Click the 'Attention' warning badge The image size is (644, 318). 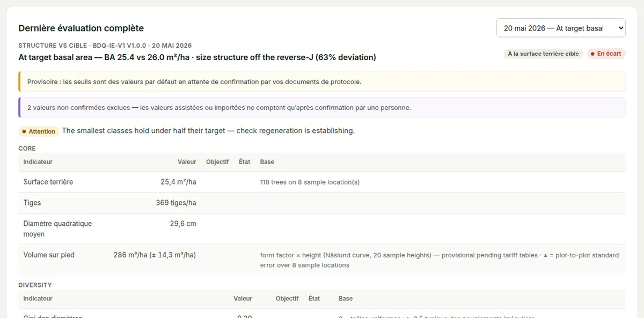[39, 131]
